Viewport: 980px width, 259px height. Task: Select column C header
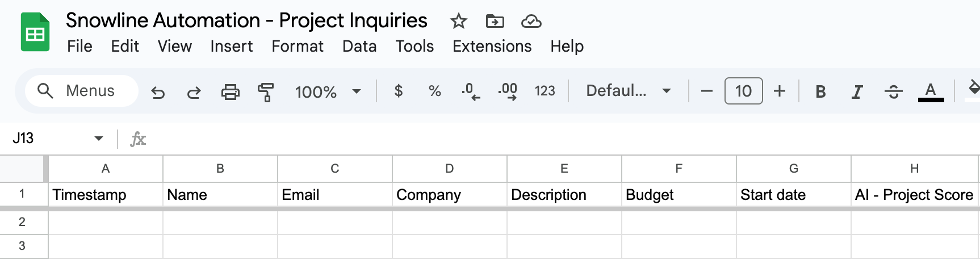click(x=335, y=169)
